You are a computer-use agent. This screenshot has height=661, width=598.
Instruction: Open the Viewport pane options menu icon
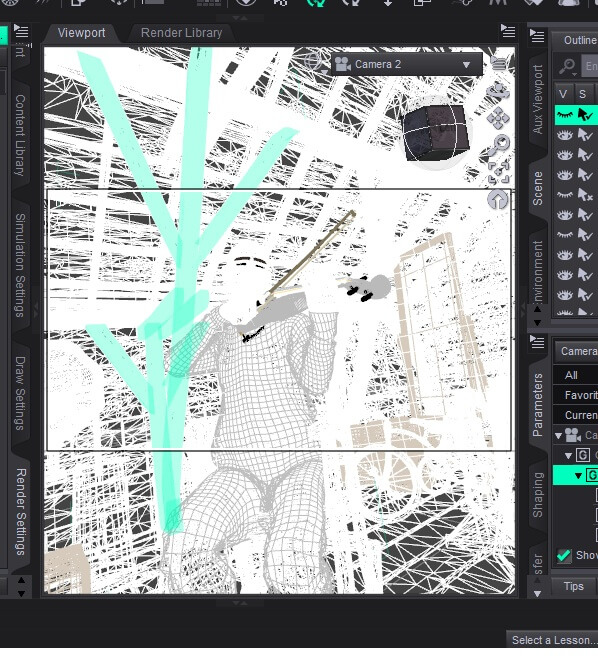(x=508, y=31)
